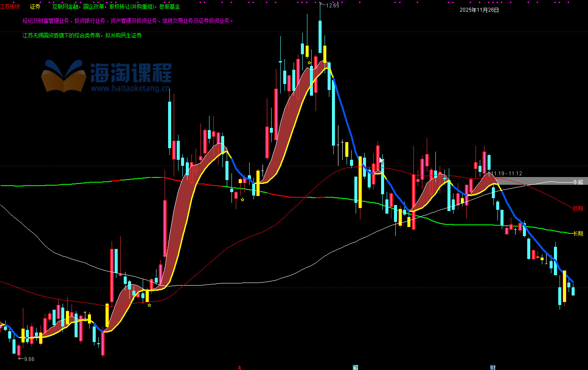The image size is (588, 370).
Task: Click the 12.65 high price label
Action: point(332,6)
